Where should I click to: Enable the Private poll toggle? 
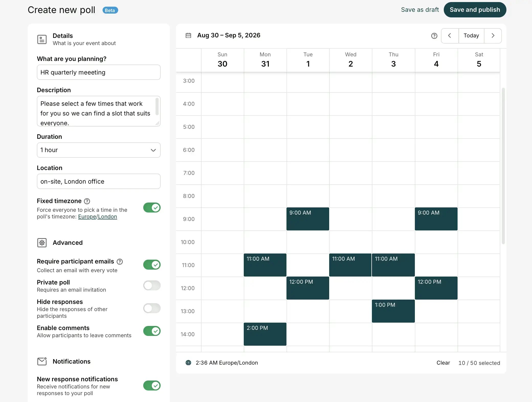click(152, 285)
